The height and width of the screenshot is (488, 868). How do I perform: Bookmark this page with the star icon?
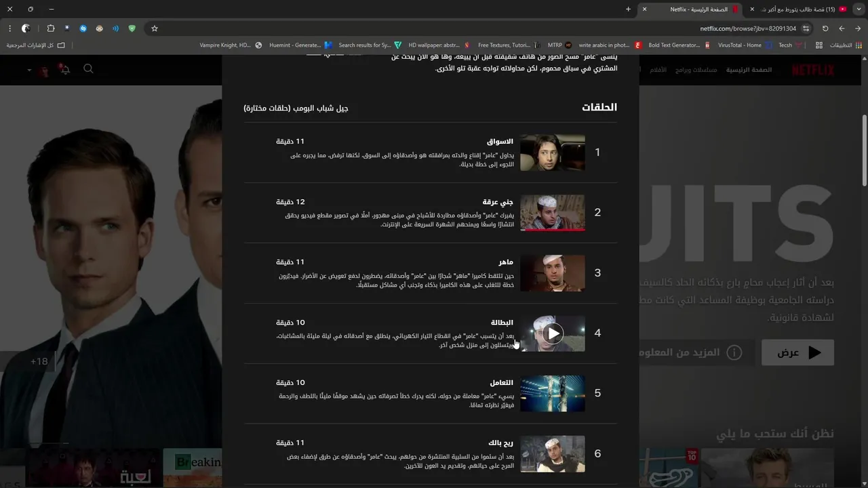click(x=155, y=28)
